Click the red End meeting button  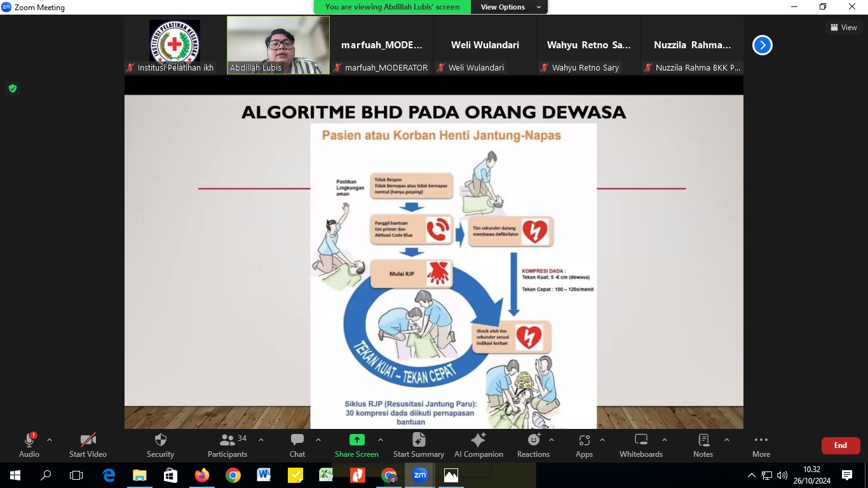pos(840,445)
